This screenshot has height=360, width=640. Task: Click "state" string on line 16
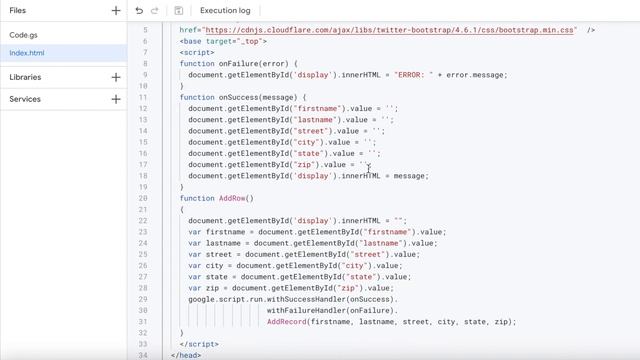[309, 153]
